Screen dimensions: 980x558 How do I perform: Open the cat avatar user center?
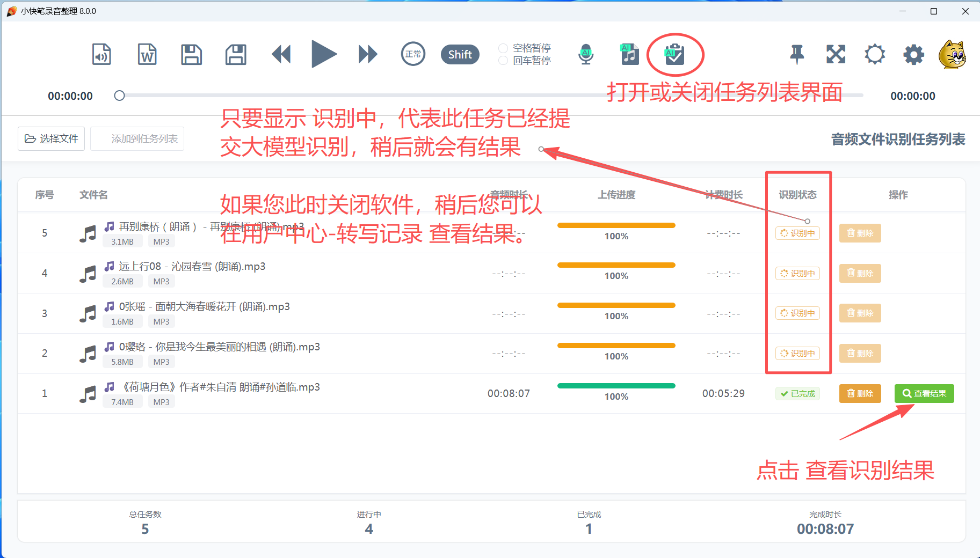[x=952, y=54]
